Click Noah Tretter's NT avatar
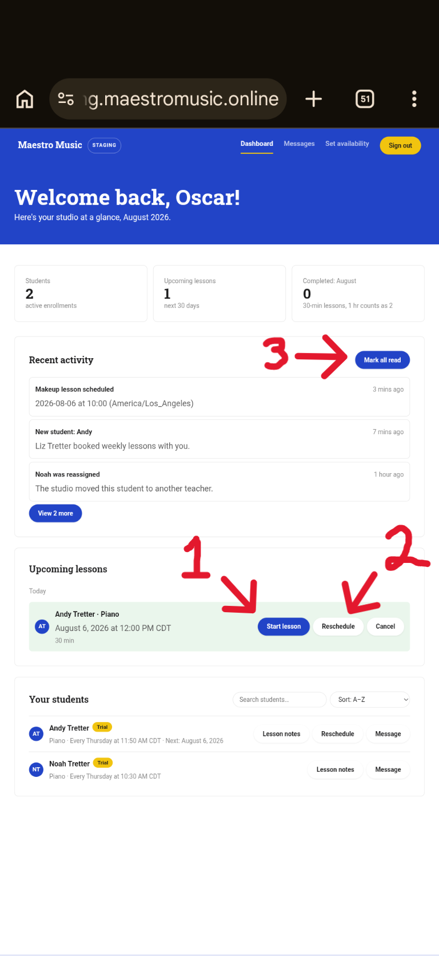Image resolution: width=439 pixels, height=980 pixels. [x=36, y=769]
